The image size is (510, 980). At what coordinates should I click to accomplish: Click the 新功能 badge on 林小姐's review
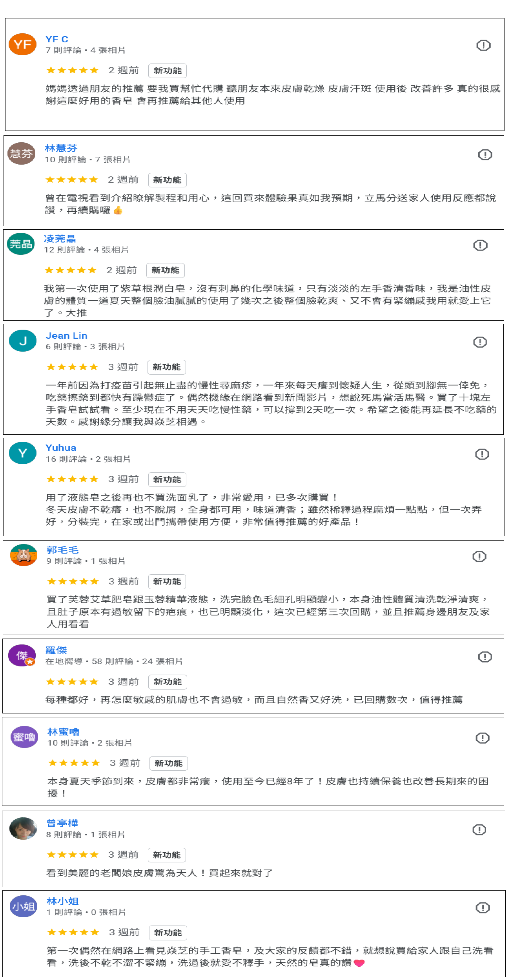pos(168,933)
